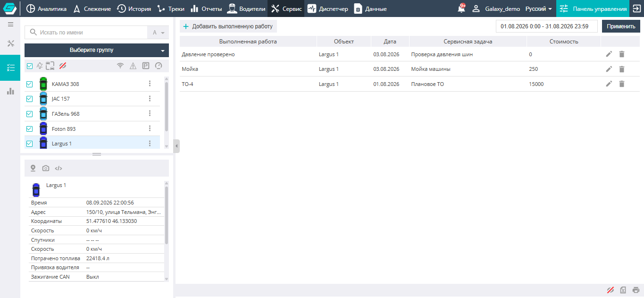The image size is (644, 298).
Task: Click the connection status filter (Wi-Fi) icon
Action: 120,66
